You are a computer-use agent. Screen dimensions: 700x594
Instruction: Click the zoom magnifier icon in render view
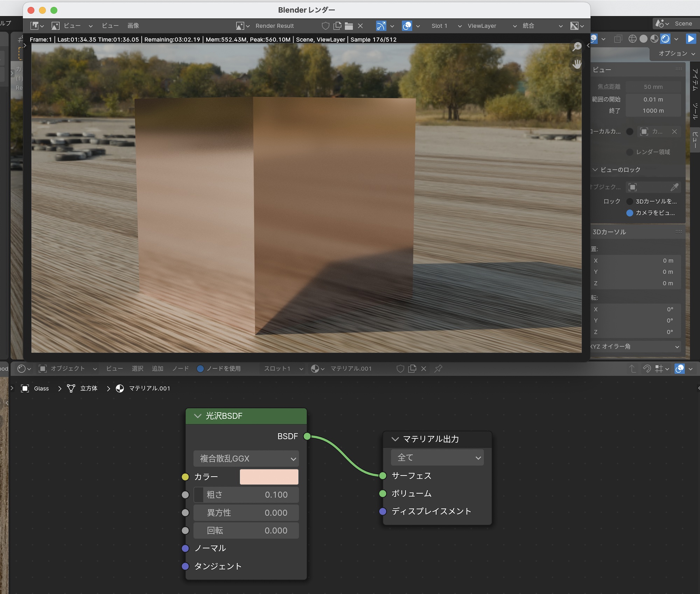tap(576, 47)
